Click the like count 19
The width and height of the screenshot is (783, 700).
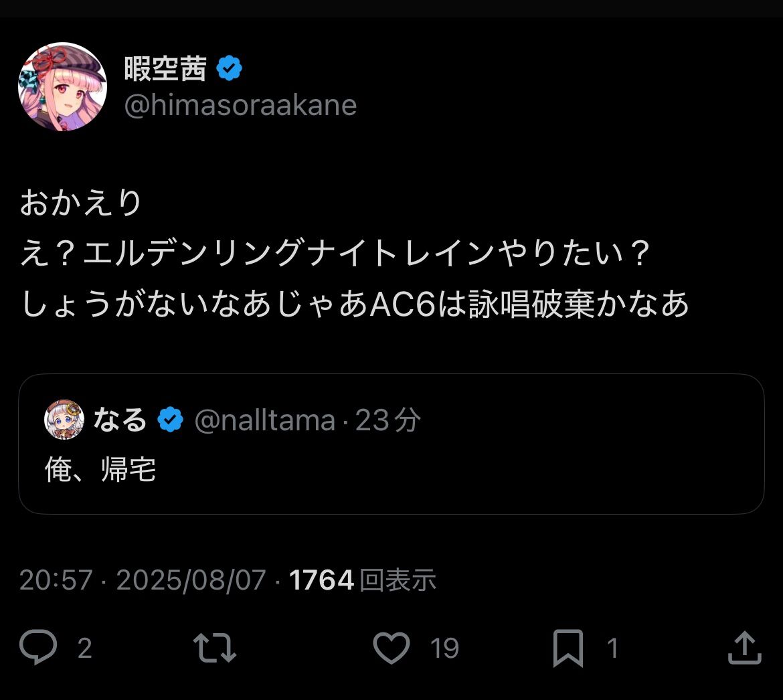point(444,648)
